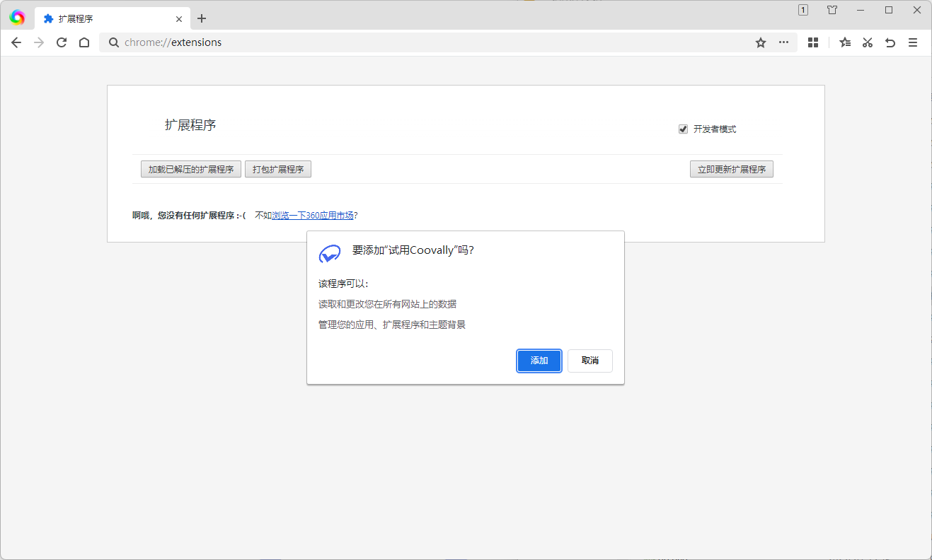932x560 pixels.
Task: Toggle 开发者模式 checkbox
Action: pos(683,129)
